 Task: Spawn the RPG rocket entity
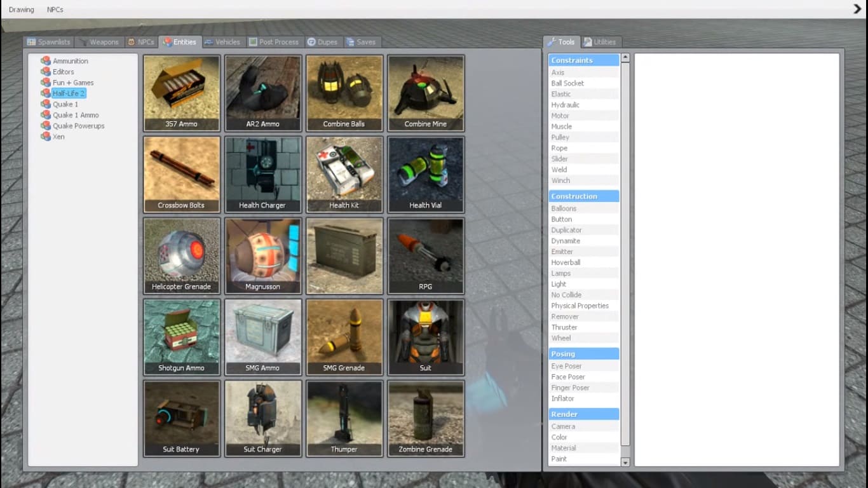click(426, 256)
